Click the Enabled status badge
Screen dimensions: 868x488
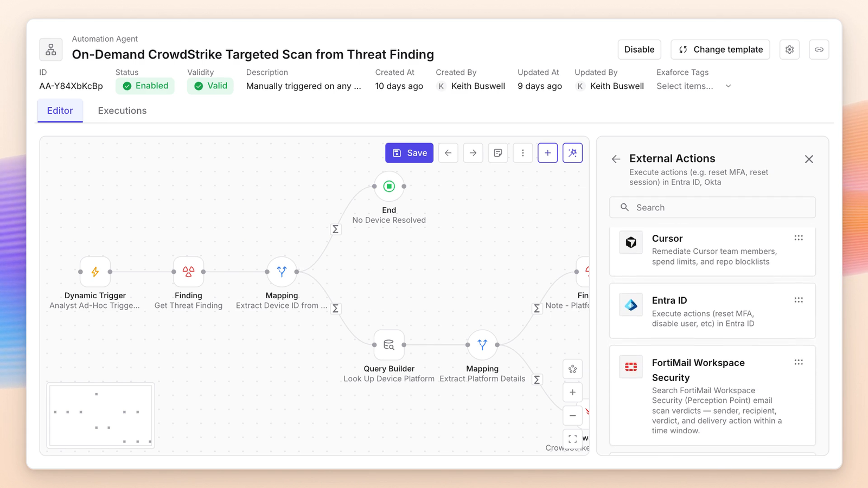coord(145,86)
